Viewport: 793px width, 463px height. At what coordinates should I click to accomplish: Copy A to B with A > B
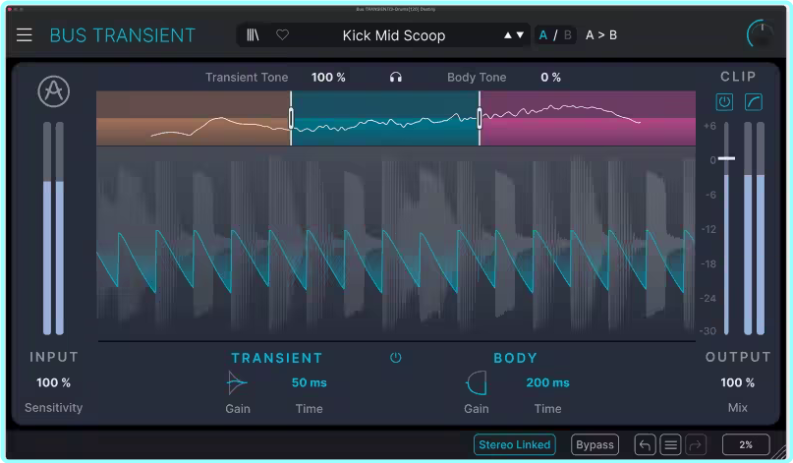601,35
